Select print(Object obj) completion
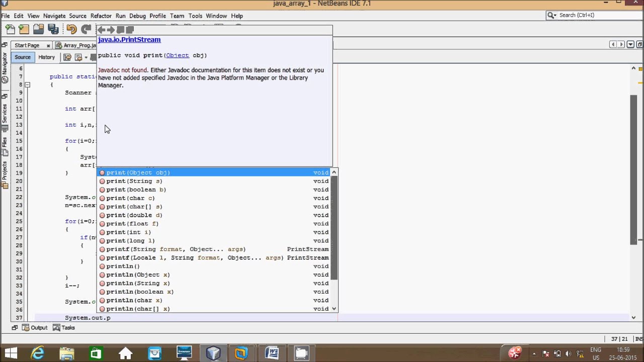The image size is (644, 362). [x=214, y=172]
